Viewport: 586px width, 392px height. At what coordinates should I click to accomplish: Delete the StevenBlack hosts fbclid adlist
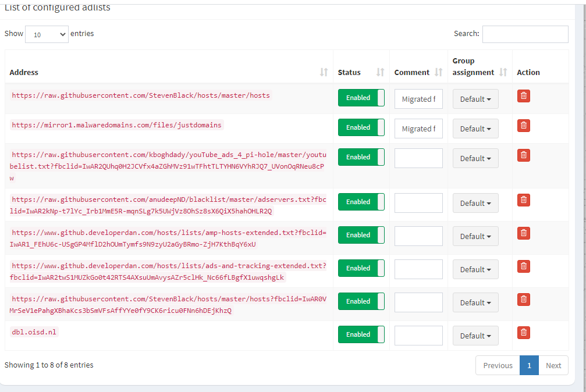[524, 300]
